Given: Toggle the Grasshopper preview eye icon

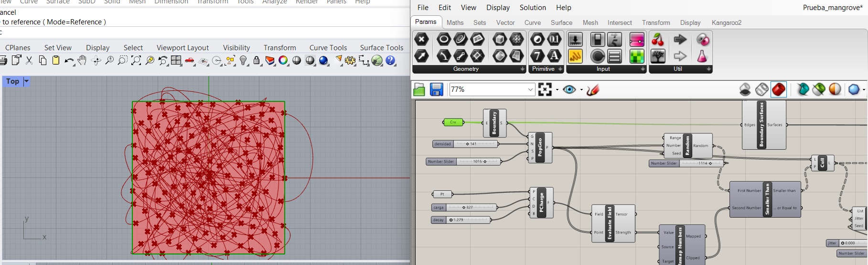Looking at the screenshot, I should 569,89.
